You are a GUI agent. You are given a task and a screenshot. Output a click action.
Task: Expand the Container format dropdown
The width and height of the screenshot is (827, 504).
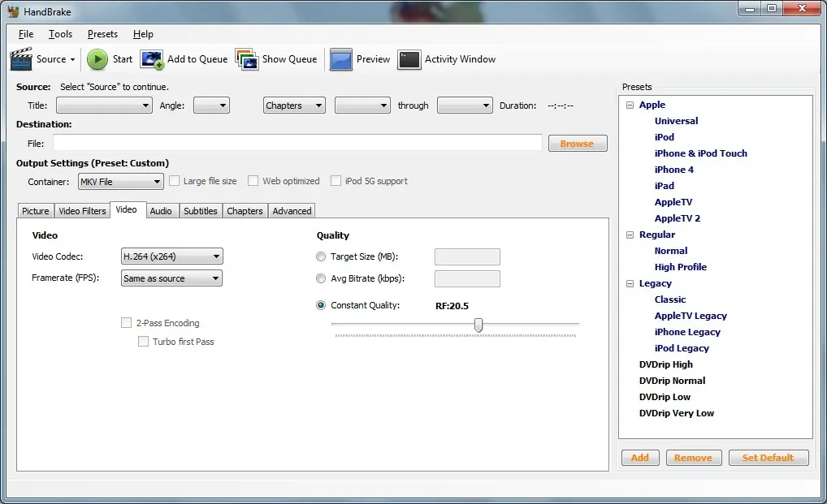(120, 182)
